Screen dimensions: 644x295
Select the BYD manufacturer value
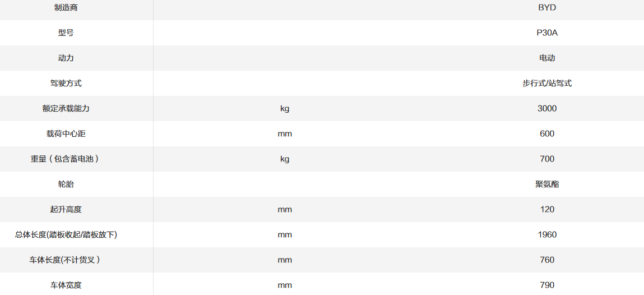546,8
